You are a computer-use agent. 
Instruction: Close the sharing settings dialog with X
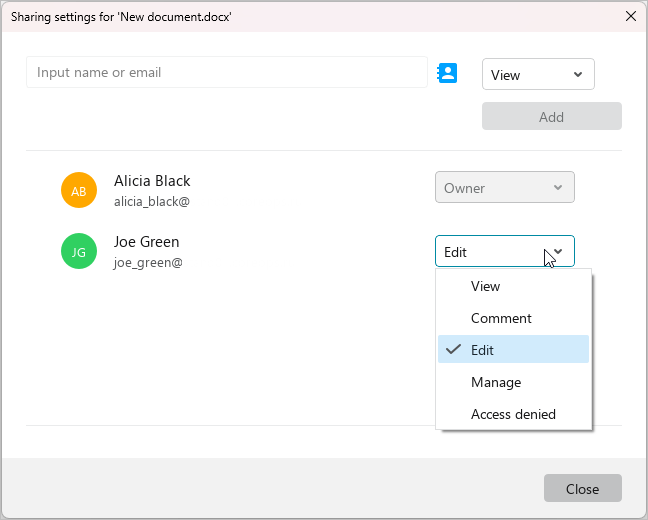coord(631,17)
